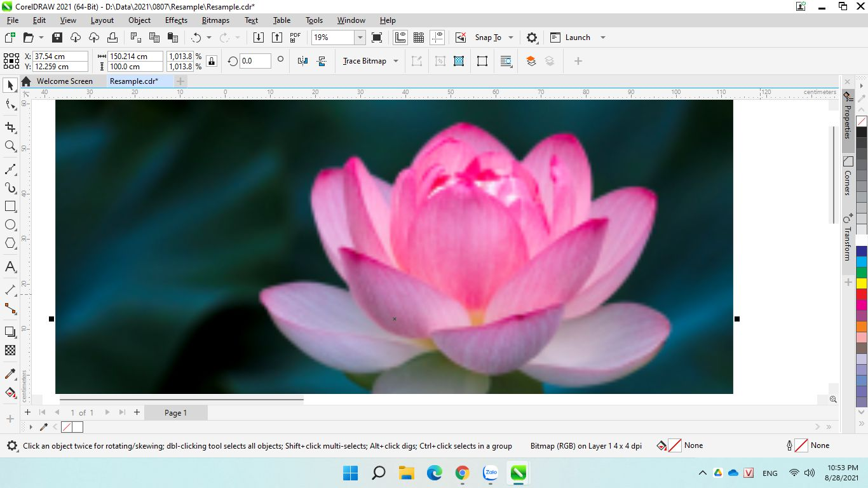
Task: Expand the Trace Bitmap dropdown arrow
Action: (396, 61)
